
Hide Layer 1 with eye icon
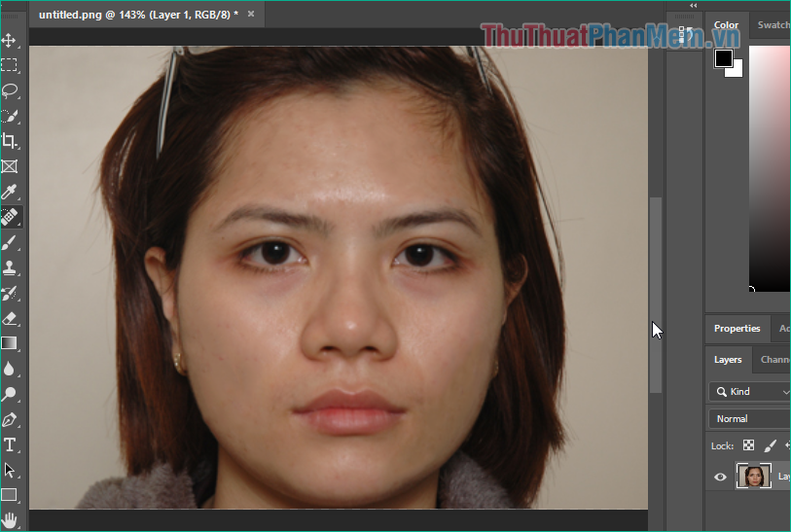pos(720,477)
